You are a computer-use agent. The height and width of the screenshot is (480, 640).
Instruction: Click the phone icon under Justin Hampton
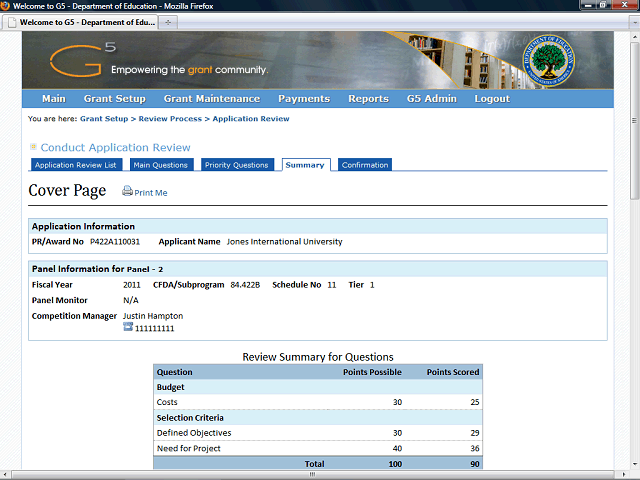[x=128, y=327]
